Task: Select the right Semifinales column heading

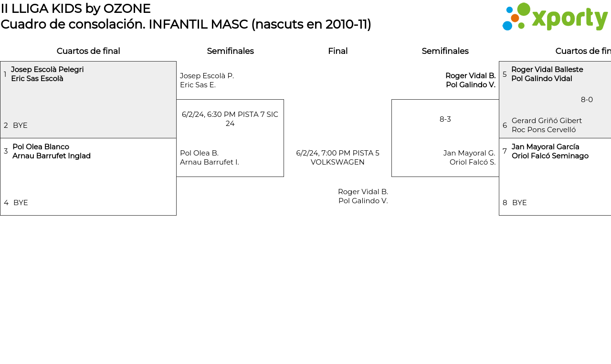Action: (445, 51)
